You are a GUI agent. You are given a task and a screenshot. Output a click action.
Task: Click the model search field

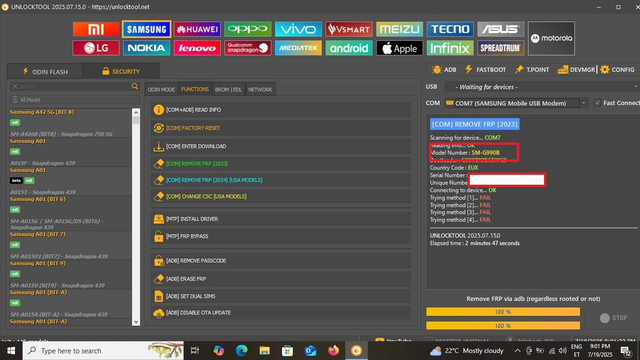(x=69, y=87)
